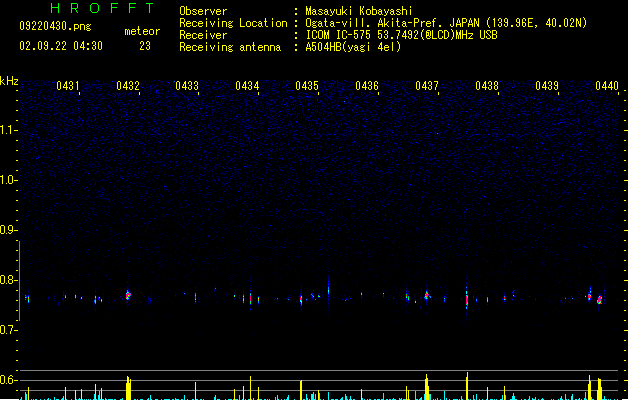Image resolution: width=629 pixels, height=400 pixels.
Task: Select the file name 09220430.png
Action: point(55,26)
